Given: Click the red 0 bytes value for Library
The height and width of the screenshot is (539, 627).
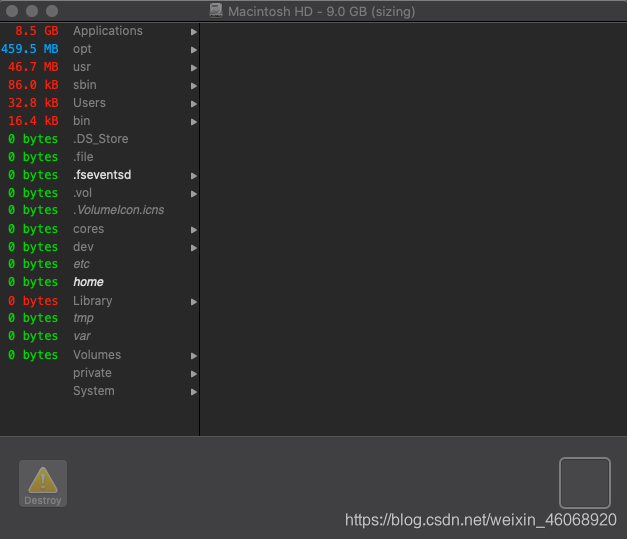Looking at the screenshot, I should tap(33, 301).
